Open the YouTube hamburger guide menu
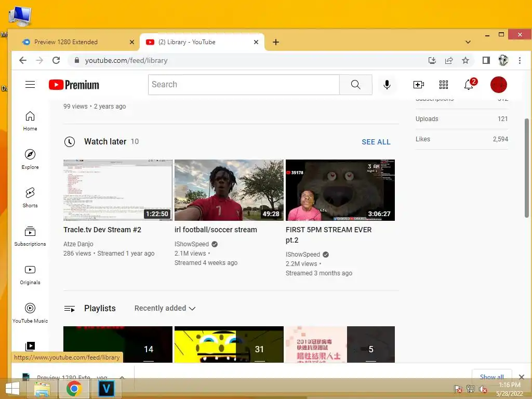Screen dimensions: 532x399 pyautogui.click(x=30, y=85)
